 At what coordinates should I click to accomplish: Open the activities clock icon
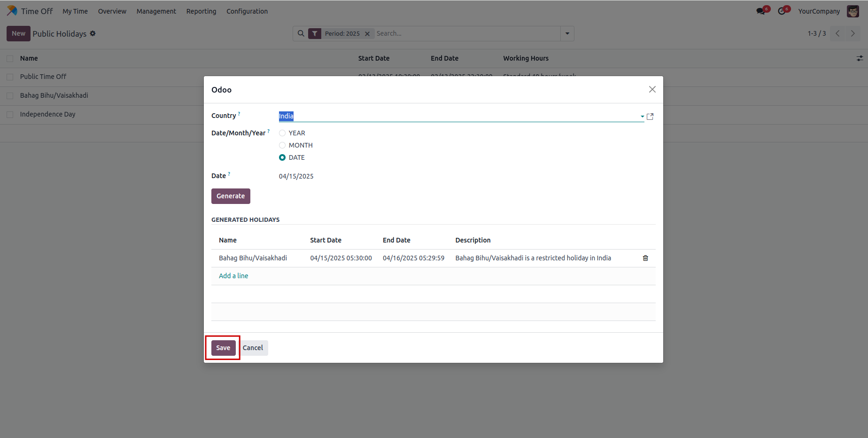[782, 11]
